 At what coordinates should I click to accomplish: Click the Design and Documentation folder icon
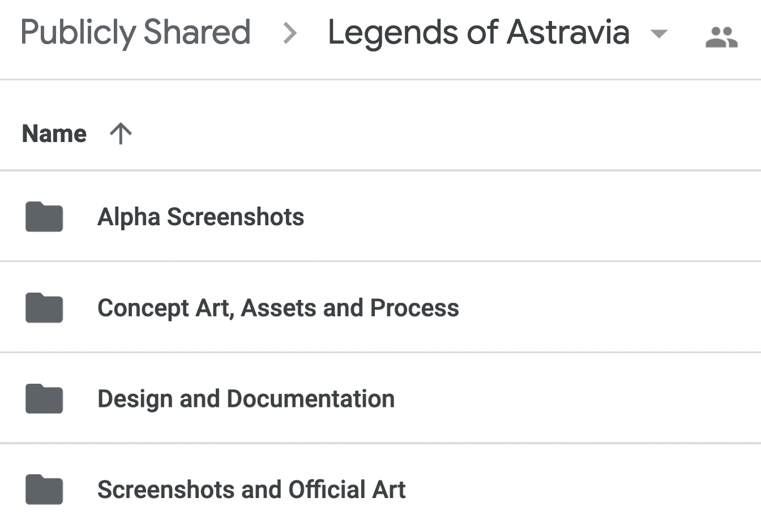click(x=44, y=399)
